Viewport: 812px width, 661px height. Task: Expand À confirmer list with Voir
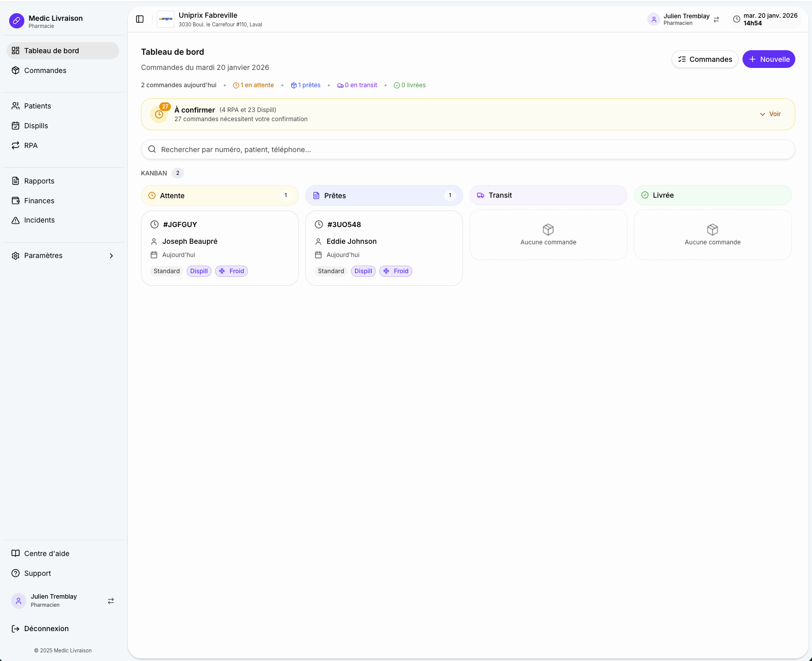[770, 114]
